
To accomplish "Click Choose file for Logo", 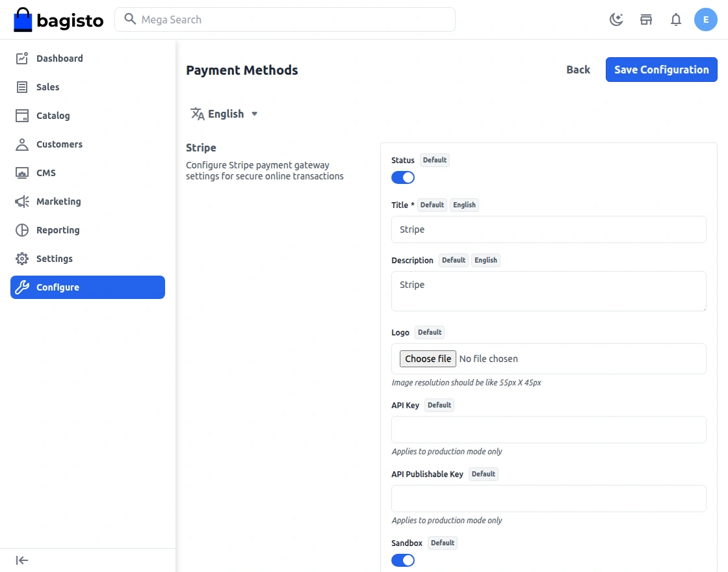I will [x=428, y=359].
